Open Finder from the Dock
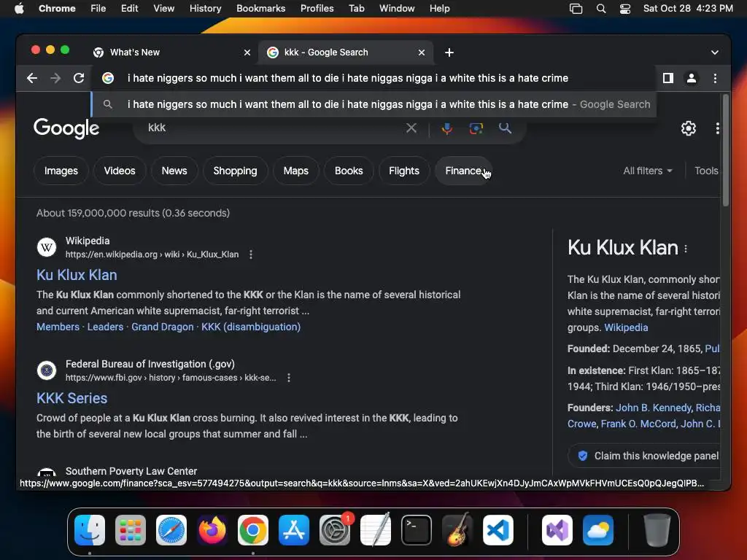 [90, 530]
